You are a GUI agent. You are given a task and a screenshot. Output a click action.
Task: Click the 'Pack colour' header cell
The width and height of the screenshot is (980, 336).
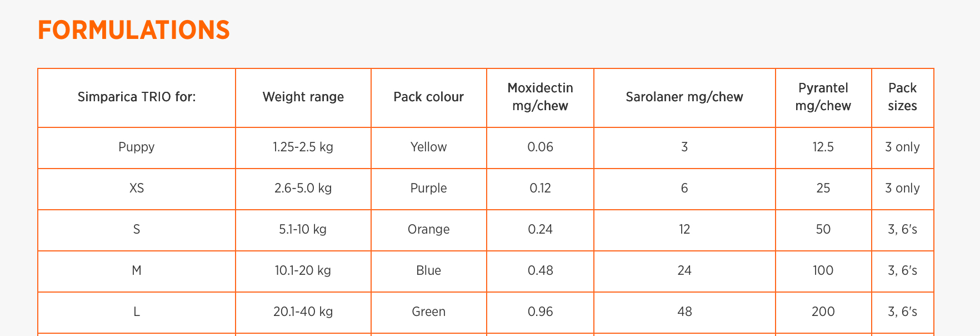[x=428, y=97]
